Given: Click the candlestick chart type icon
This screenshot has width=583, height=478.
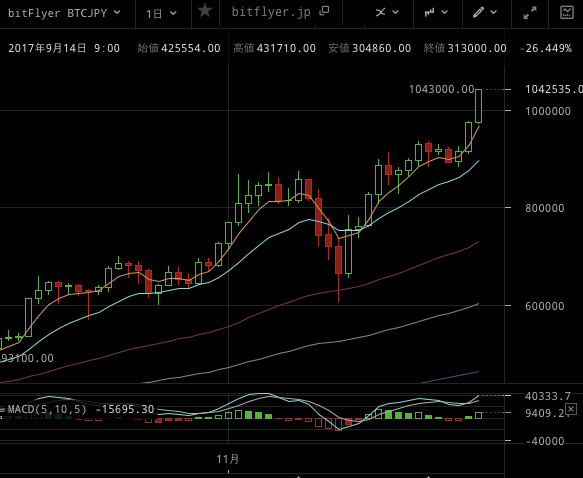Looking at the screenshot, I should coord(430,13).
